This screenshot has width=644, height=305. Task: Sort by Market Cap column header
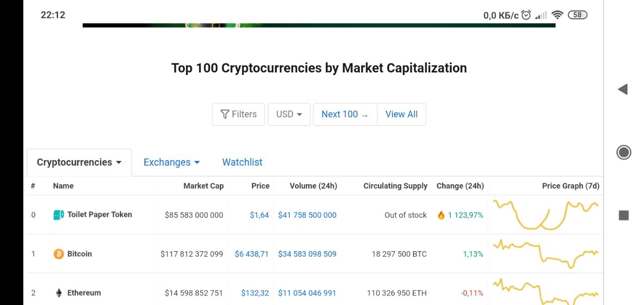pyautogui.click(x=203, y=186)
